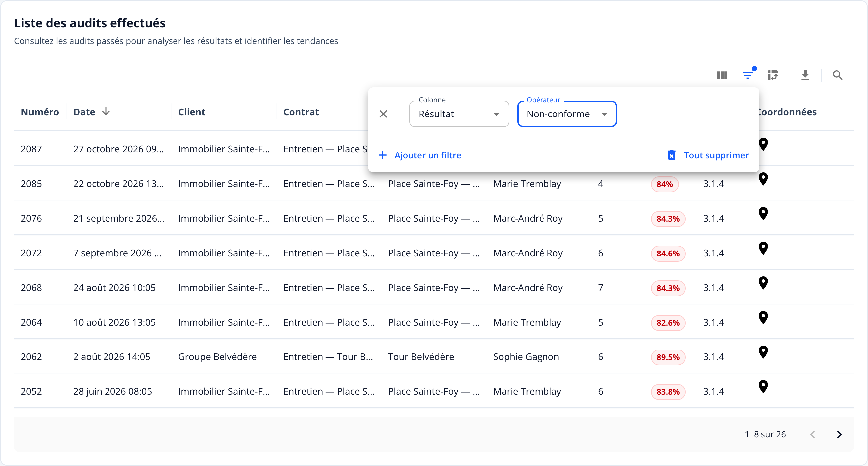This screenshot has height=466, width=868.
Task: Click the date 24 août 2026 10:05
Action: click(x=114, y=288)
